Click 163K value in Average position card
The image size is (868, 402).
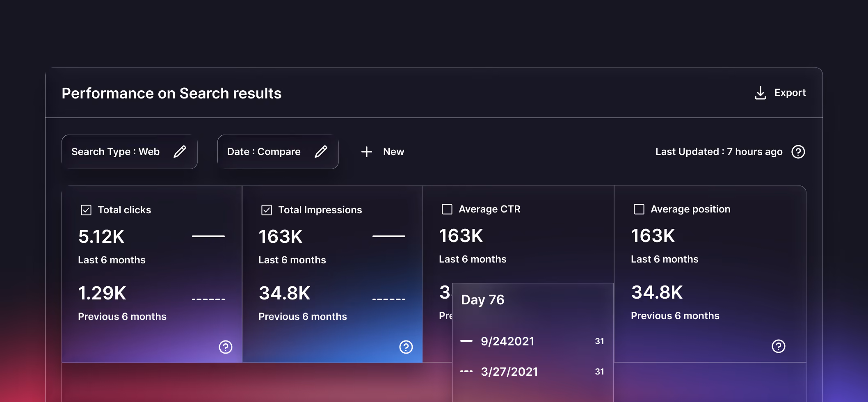pyautogui.click(x=653, y=236)
